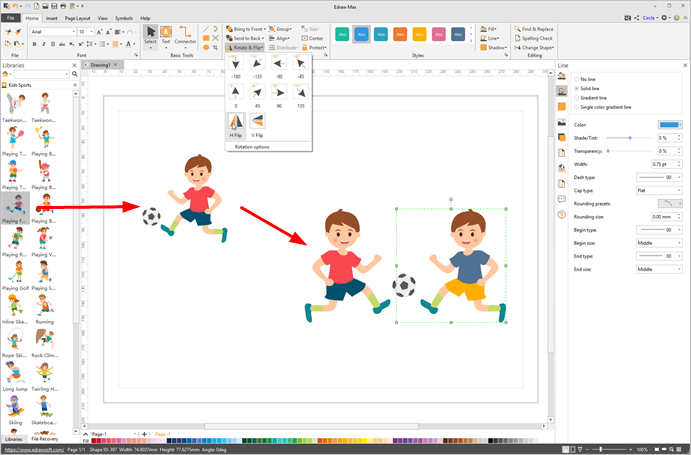
Task: Select the Text tool
Action: [x=166, y=35]
